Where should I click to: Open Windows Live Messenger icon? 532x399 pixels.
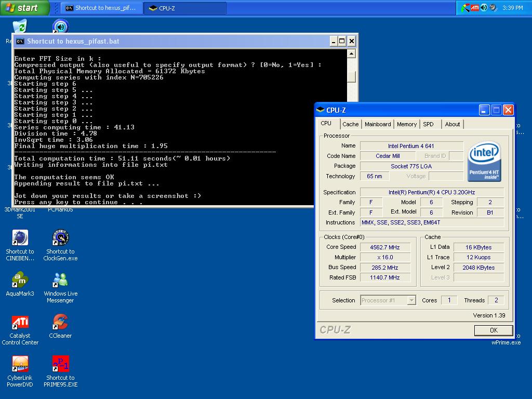coord(60,280)
